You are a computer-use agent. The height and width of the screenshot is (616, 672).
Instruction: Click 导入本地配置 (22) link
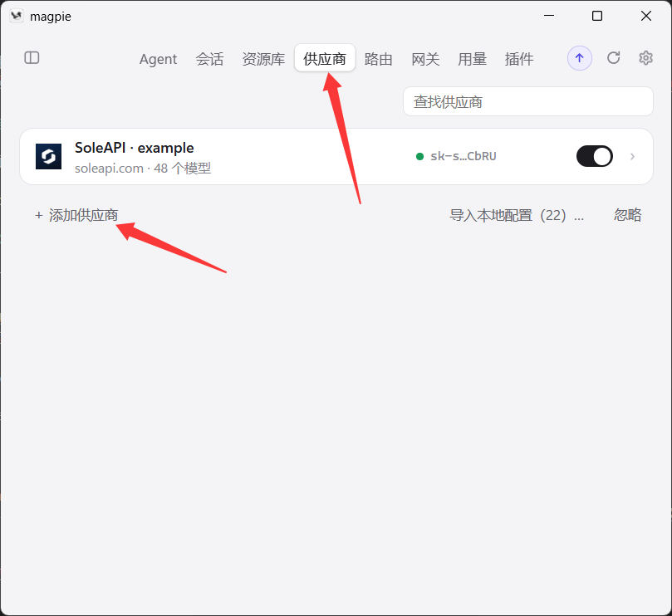[517, 215]
